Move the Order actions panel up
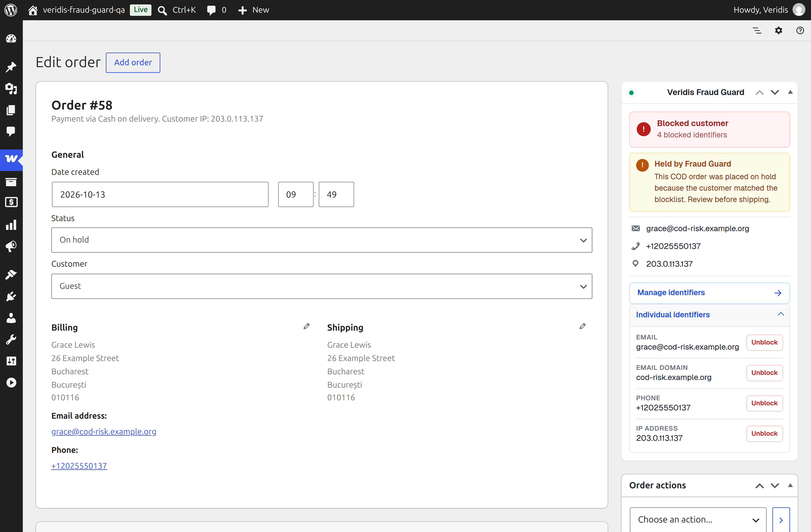The height and width of the screenshot is (532, 811). coord(759,486)
